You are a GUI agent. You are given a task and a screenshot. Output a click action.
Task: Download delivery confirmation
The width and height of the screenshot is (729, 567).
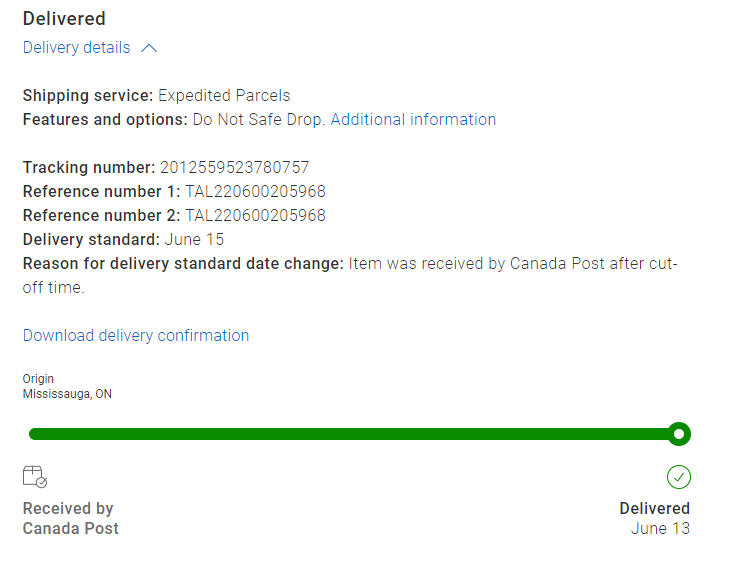pyautogui.click(x=136, y=336)
